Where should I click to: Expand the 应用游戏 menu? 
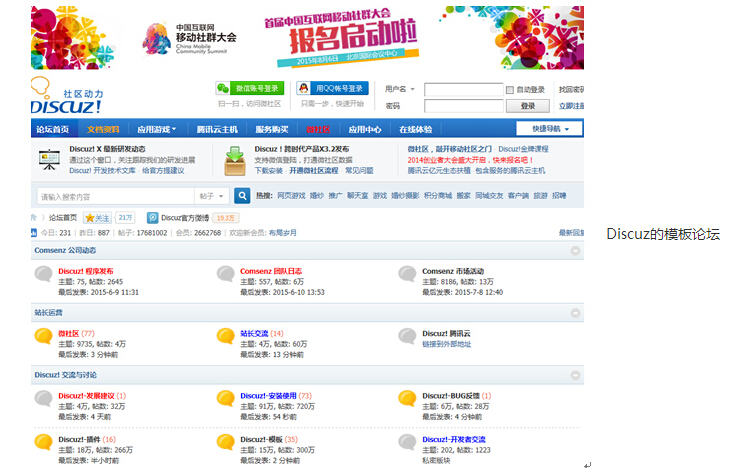(x=156, y=129)
